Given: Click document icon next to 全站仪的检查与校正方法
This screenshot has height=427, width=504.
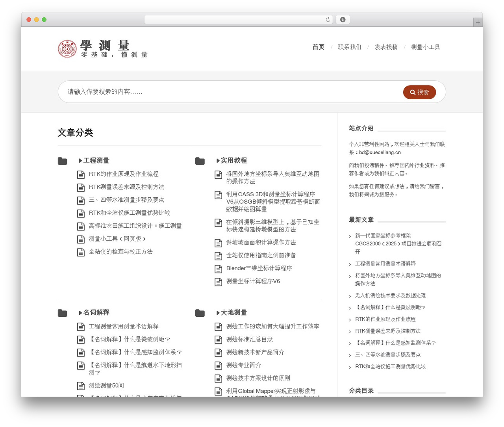Looking at the screenshot, I should 81,252.
